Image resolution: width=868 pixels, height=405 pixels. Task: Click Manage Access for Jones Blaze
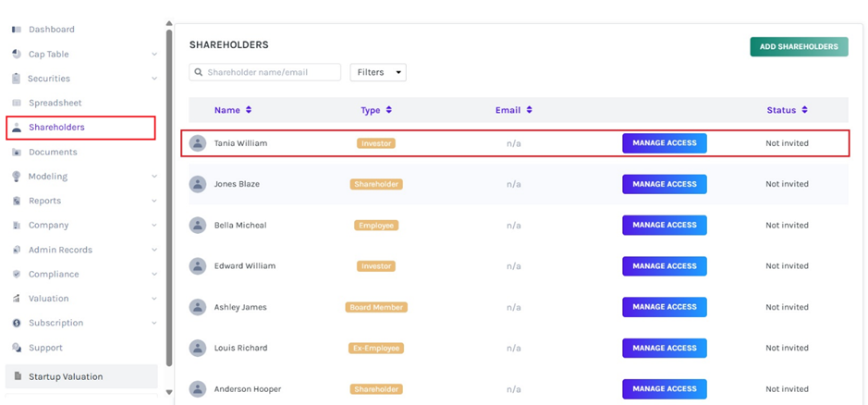coord(664,184)
